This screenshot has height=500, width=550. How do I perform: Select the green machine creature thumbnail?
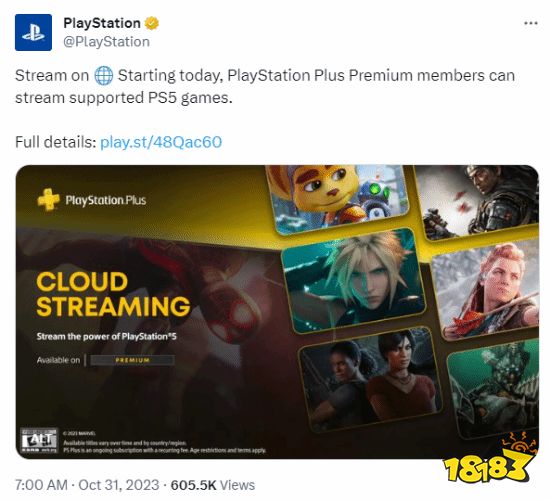494,388
